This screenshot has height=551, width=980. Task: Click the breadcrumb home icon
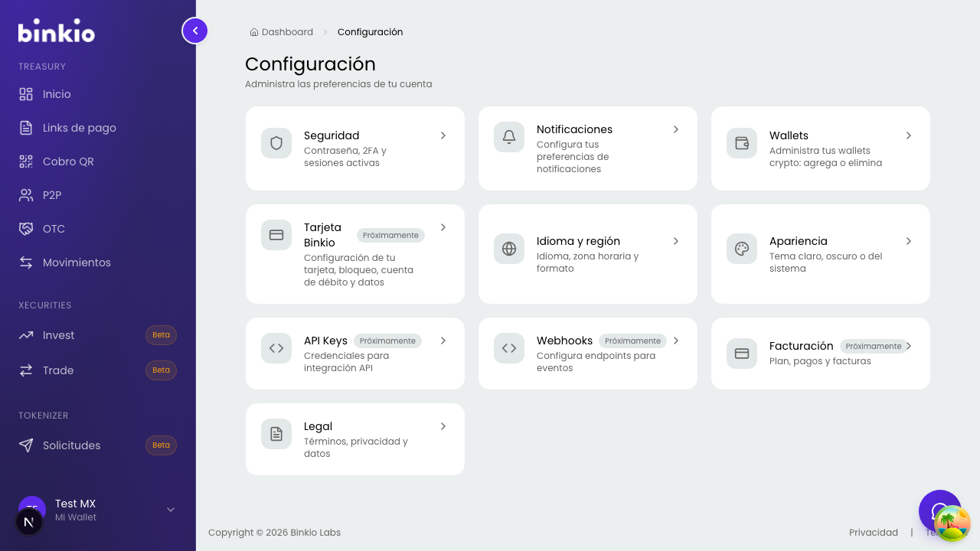[x=254, y=32]
